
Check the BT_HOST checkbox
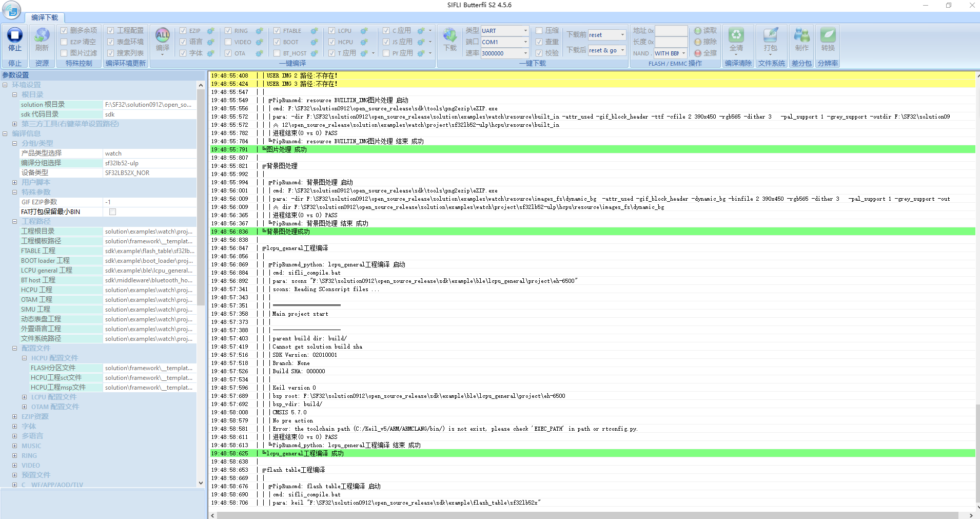click(277, 53)
